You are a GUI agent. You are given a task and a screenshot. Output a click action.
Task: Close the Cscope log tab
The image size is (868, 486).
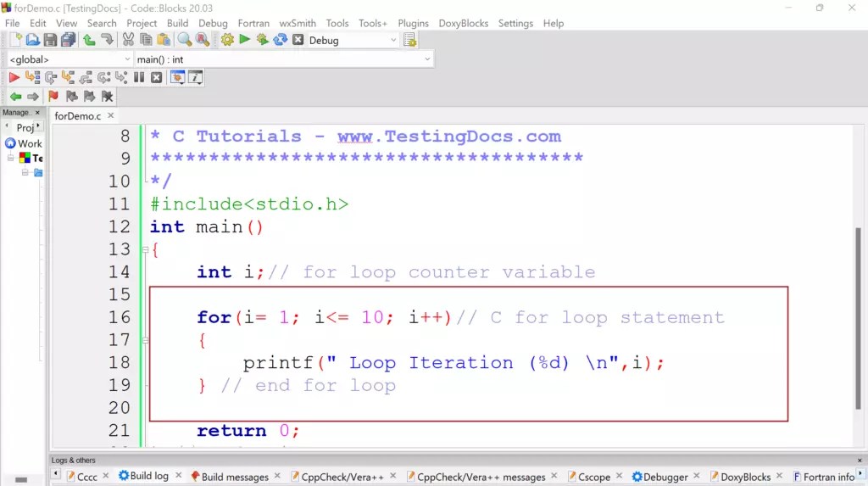tap(619, 476)
